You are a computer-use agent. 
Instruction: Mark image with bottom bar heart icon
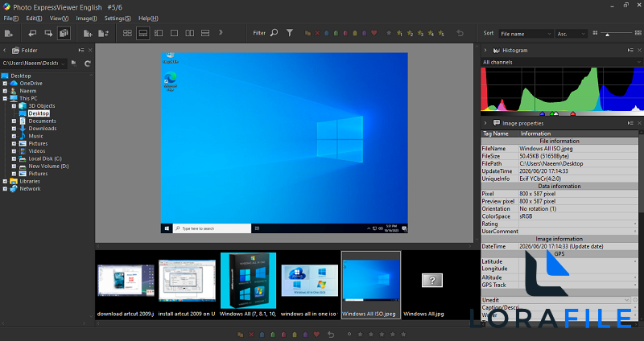coord(316,335)
